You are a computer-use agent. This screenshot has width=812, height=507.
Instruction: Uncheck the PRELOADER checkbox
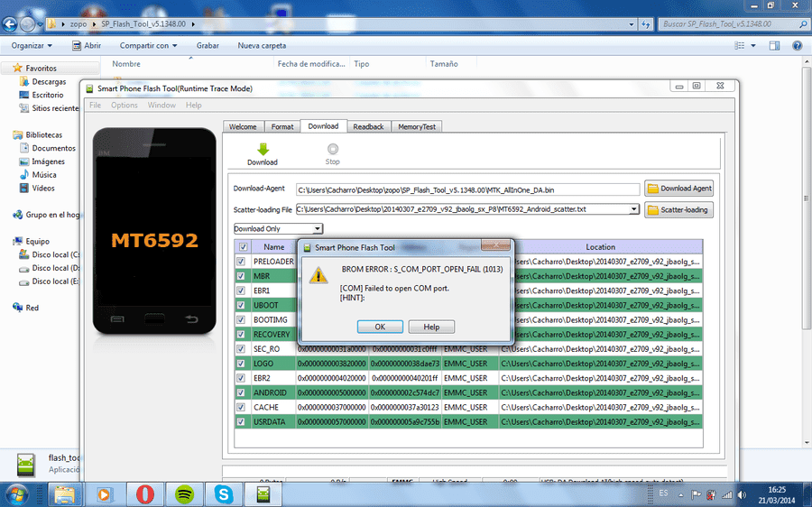(x=241, y=262)
